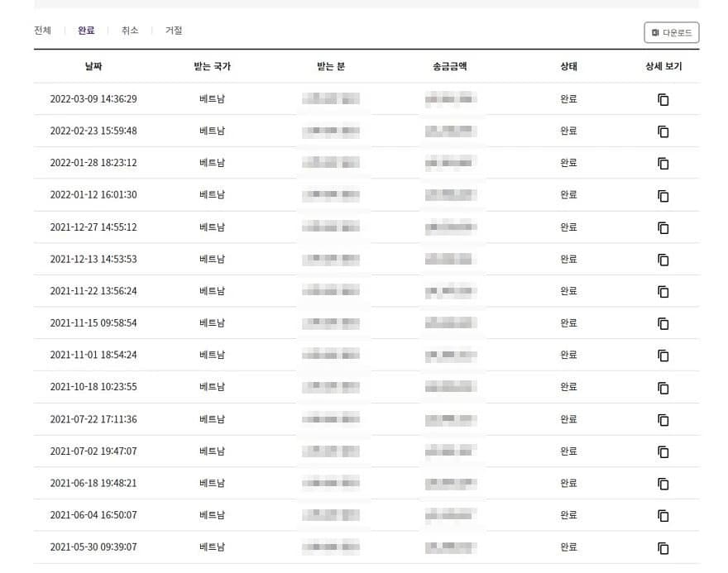Open detail icon for 2021-07-02 19:47:07 row
The height and width of the screenshot is (573, 728).
[663, 451]
